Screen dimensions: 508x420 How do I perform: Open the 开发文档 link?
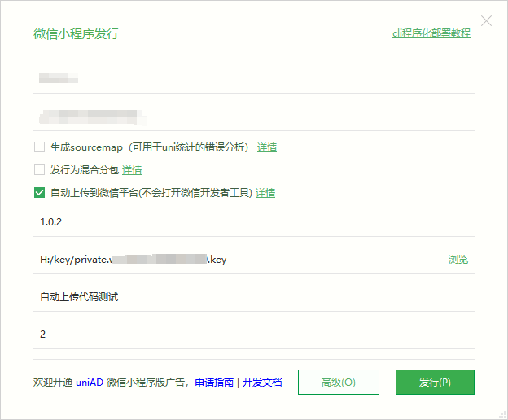(x=262, y=383)
